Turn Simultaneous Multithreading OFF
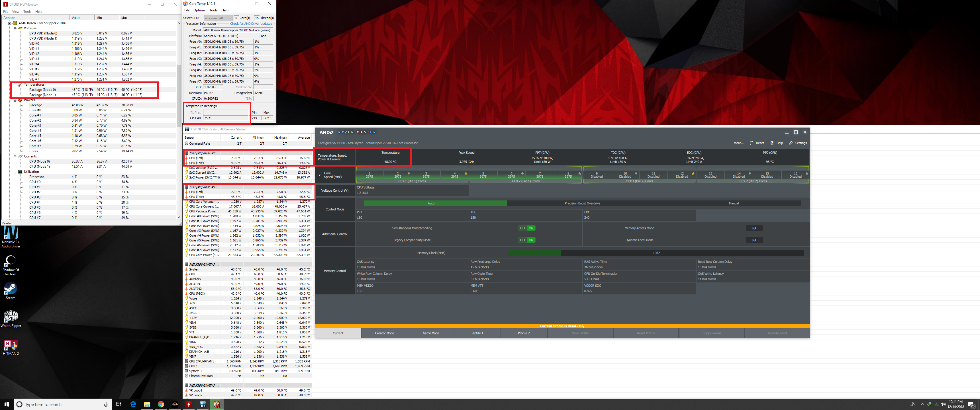 tap(523, 228)
